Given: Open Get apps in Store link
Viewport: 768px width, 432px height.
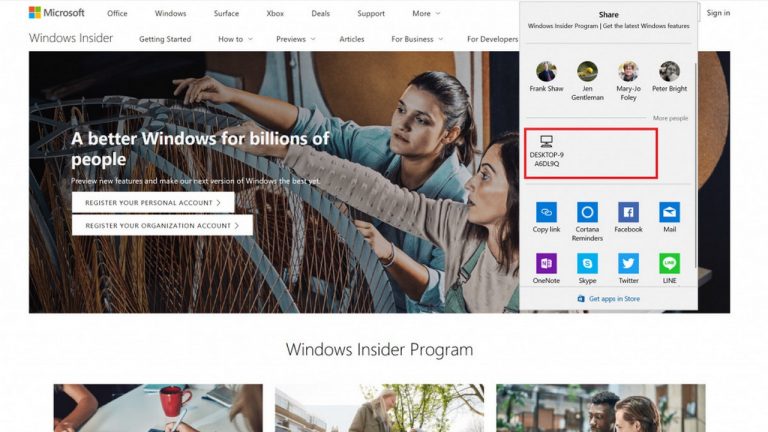Looking at the screenshot, I should (609, 299).
